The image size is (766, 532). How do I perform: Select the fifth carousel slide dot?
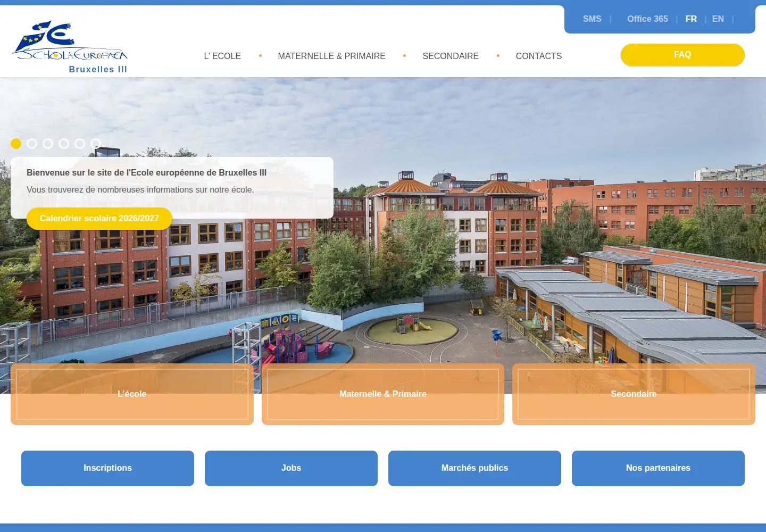point(80,144)
